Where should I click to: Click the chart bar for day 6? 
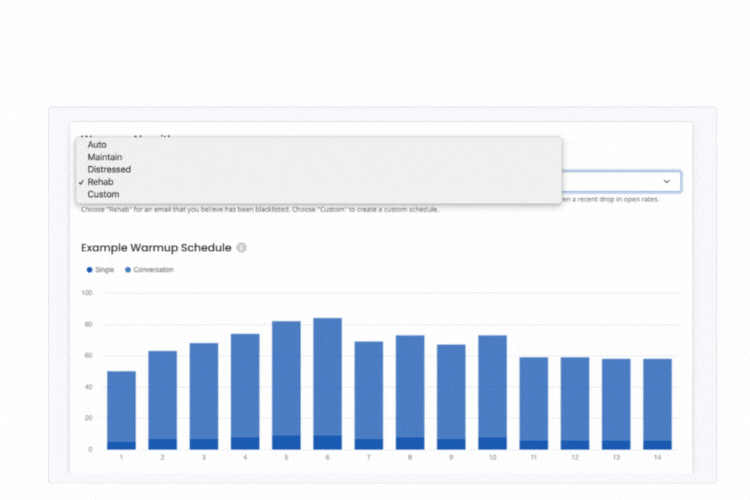[328, 384]
